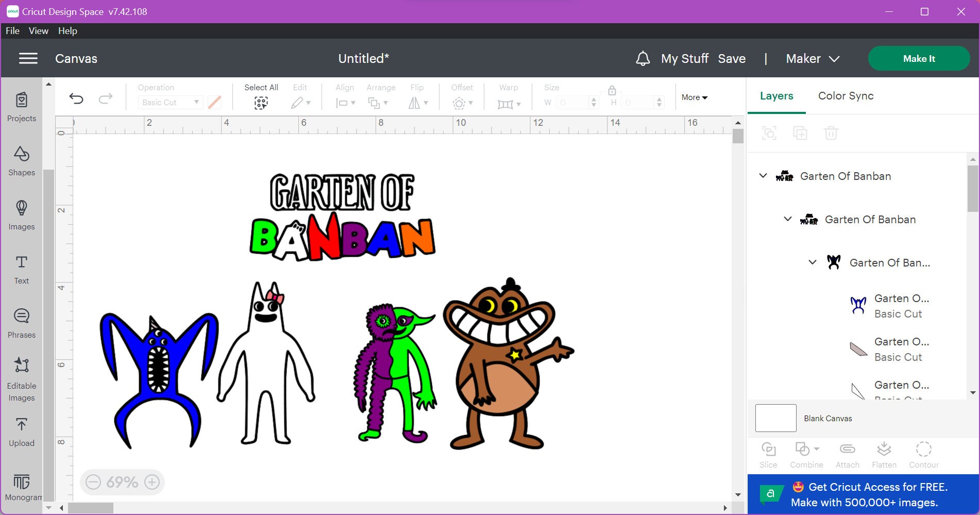
Task: Collapse the Garten Of Ban... subgroup
Action: point(813,262)
